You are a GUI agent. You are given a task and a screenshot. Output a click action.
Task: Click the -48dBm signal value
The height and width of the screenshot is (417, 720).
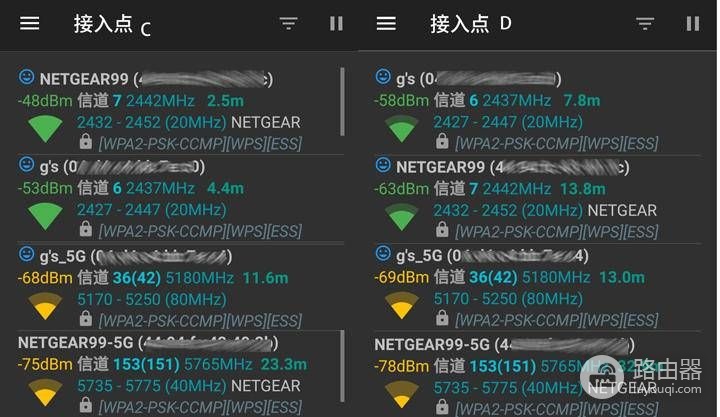pyautogui.click(x=45, y=101)
